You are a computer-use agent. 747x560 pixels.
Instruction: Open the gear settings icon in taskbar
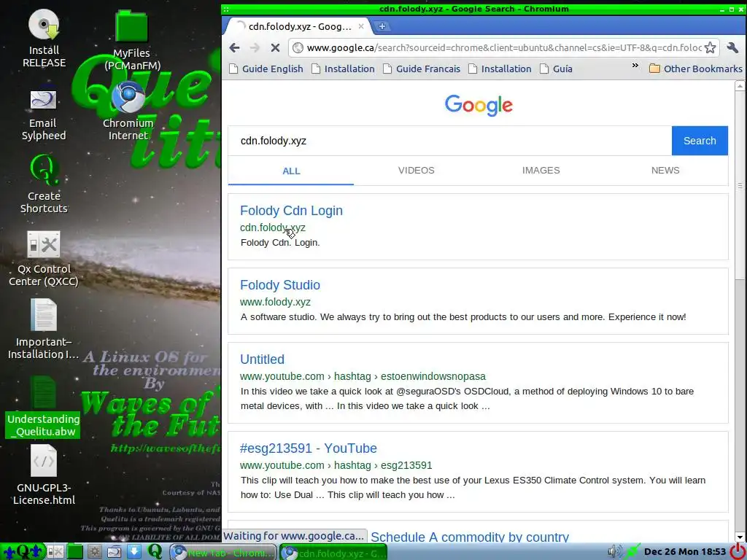coord(94,551)
